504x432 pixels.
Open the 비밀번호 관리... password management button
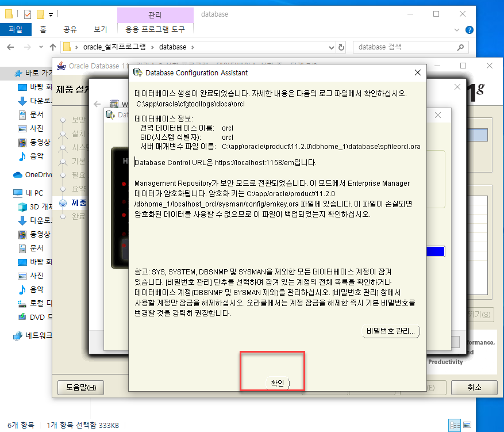point(391,331)
